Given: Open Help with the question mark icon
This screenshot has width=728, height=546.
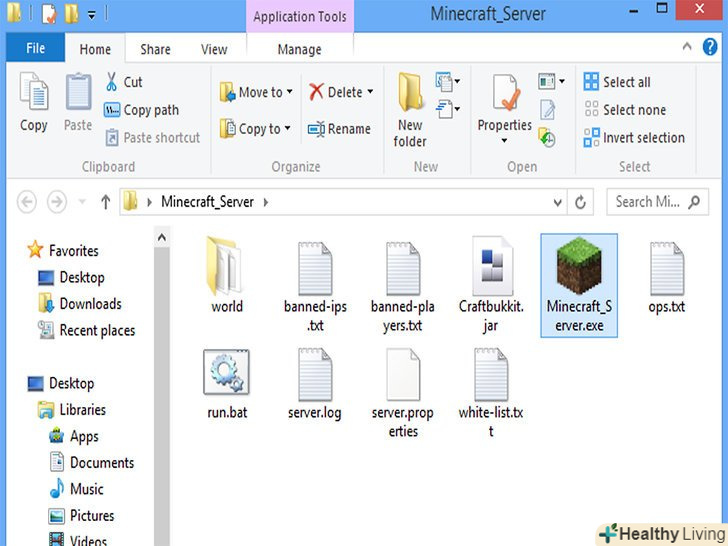Looking at the screenshot, I should [x=710, y=47].
